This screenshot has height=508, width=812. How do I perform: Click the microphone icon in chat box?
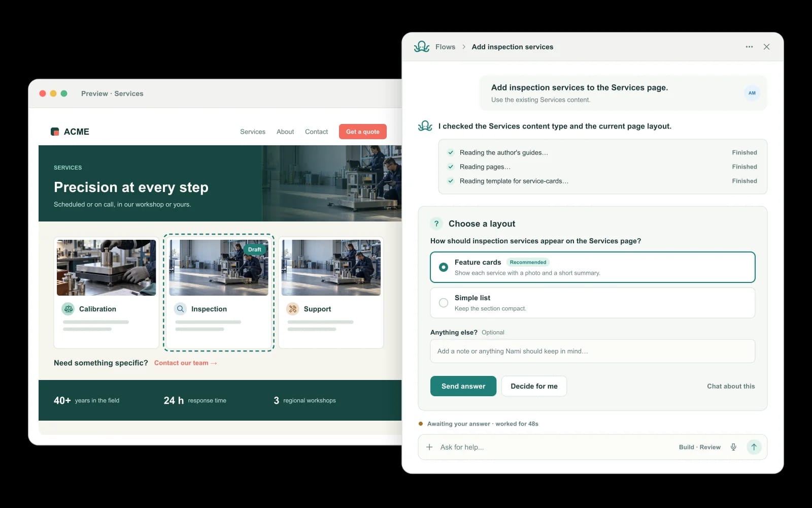point(733,447)
